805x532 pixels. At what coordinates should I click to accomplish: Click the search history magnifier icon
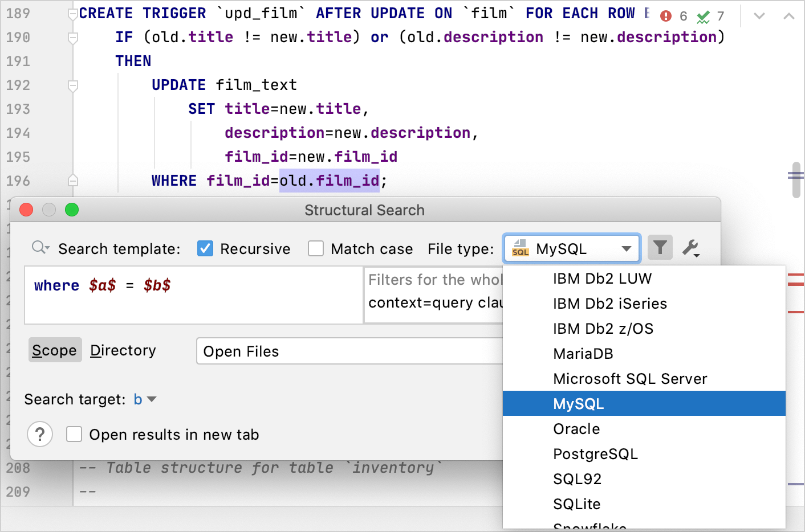pyautogui.click(x=40, y=248)
